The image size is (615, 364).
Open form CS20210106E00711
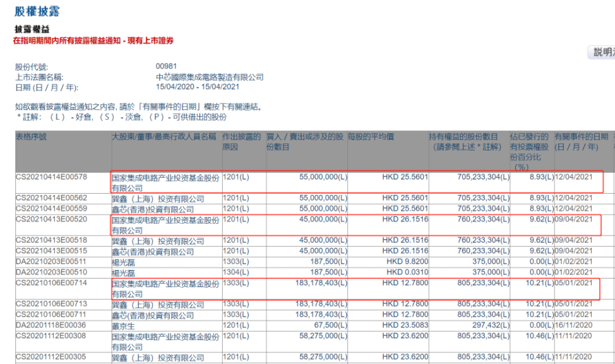[52, 314]
